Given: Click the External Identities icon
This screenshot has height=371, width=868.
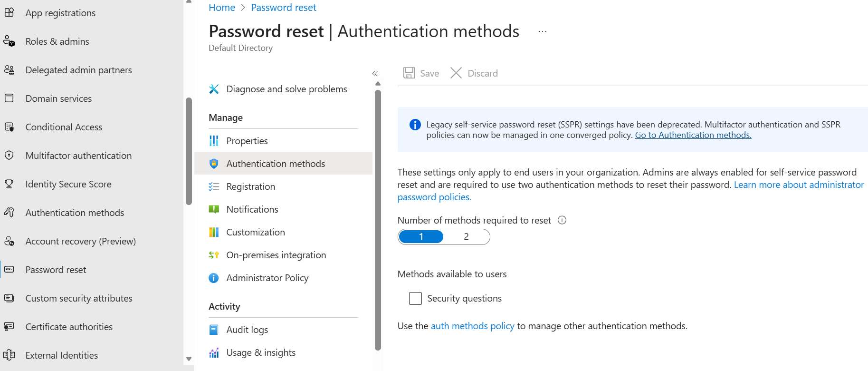Looking at the screenshot, I should point(9,355).
